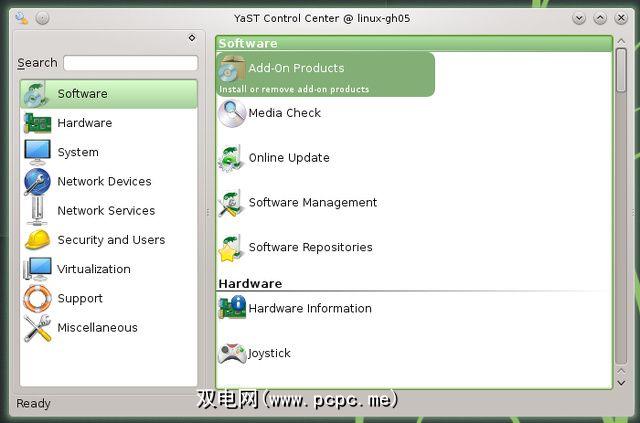Click the System monitor icon in sidebar
The image size is (640, 423).
[38, 152]
